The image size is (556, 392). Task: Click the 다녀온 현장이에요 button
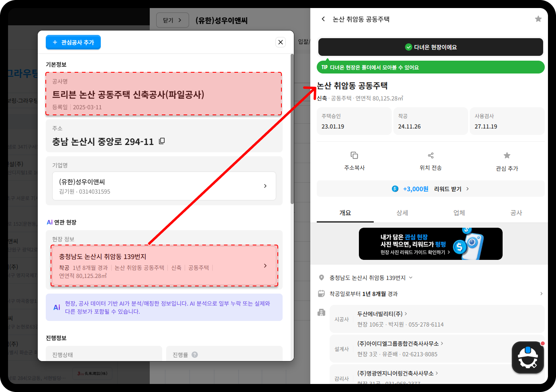click(x=431, y=47)
